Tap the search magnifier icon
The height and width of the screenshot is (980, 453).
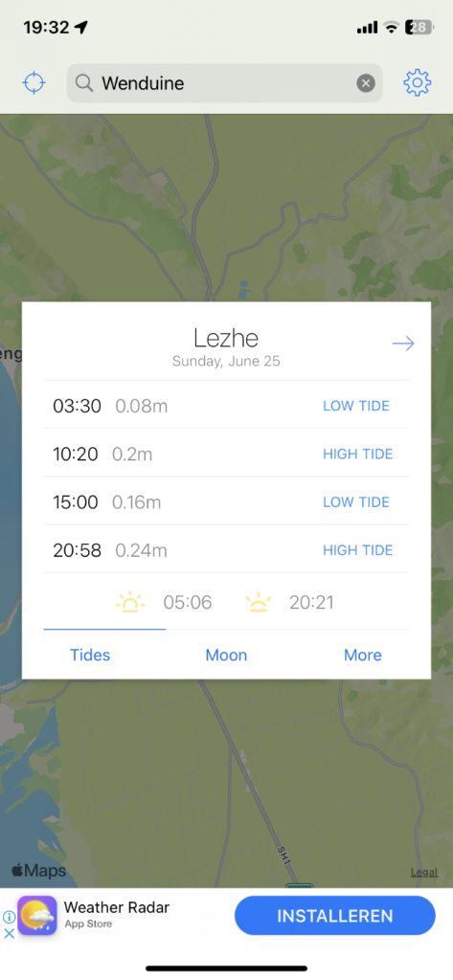click(x=84, y=83)
